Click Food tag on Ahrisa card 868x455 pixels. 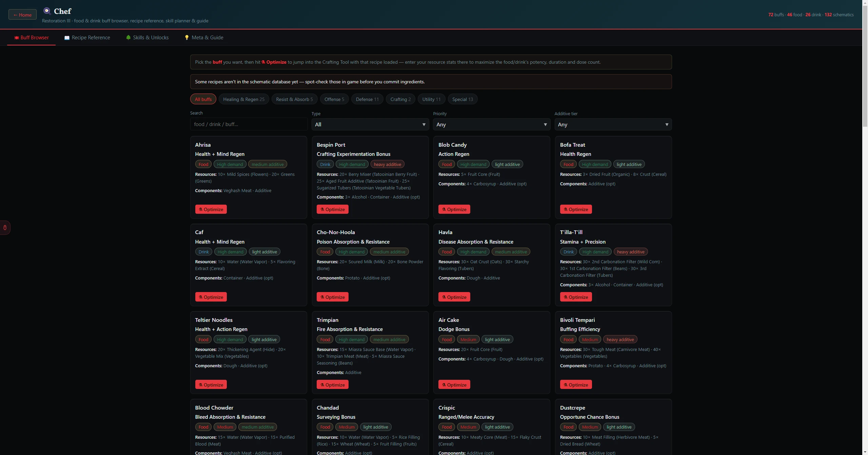203,164
